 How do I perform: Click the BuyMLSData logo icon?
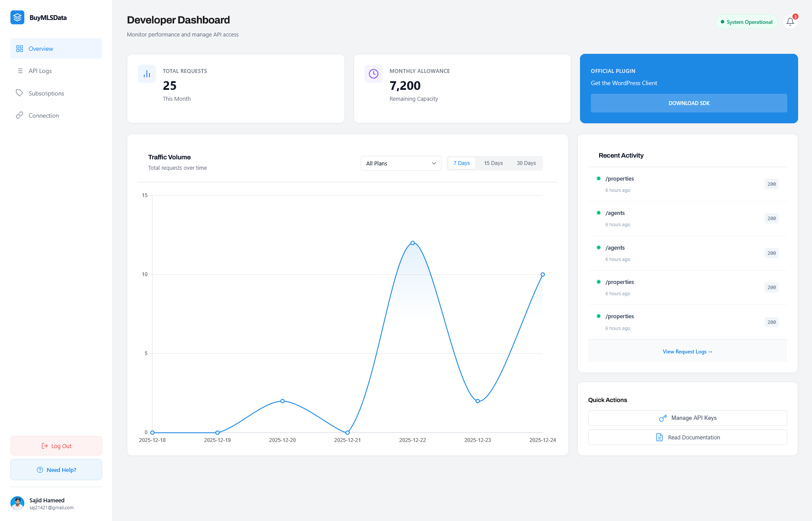pyautogui.click(x=17, y=17)
